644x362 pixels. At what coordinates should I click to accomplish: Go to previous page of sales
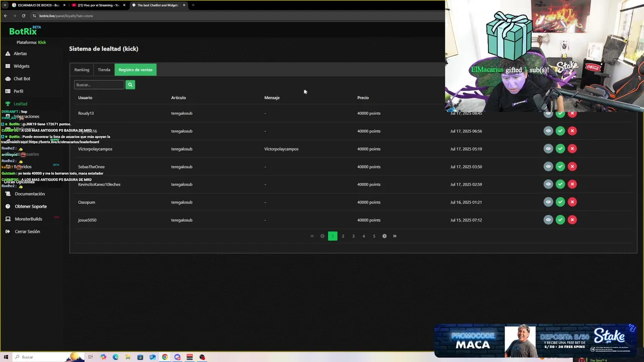(x=323, y=236)
